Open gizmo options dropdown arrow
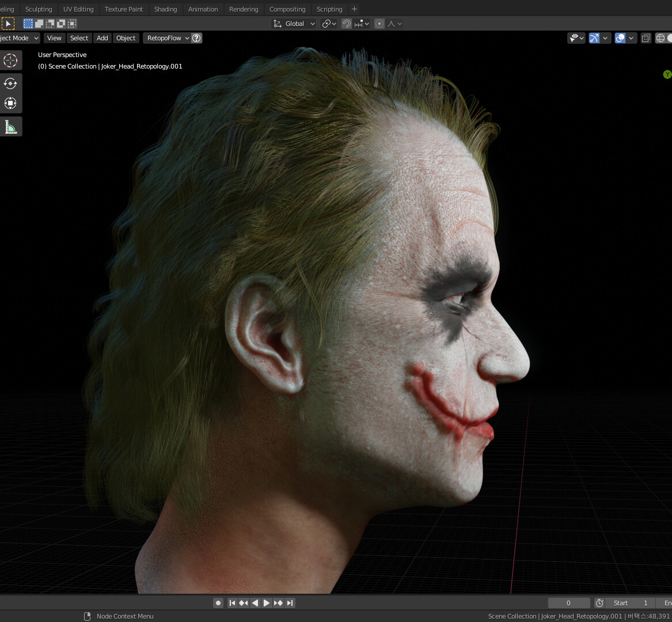The height and width of the screenshot is (622, 672). 605,38
